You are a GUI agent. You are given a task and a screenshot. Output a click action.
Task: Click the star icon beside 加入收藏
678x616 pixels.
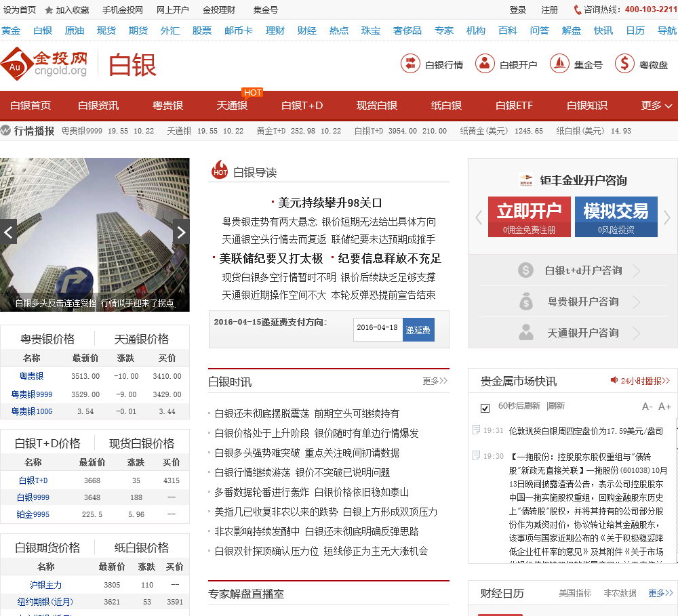(49, 10)
